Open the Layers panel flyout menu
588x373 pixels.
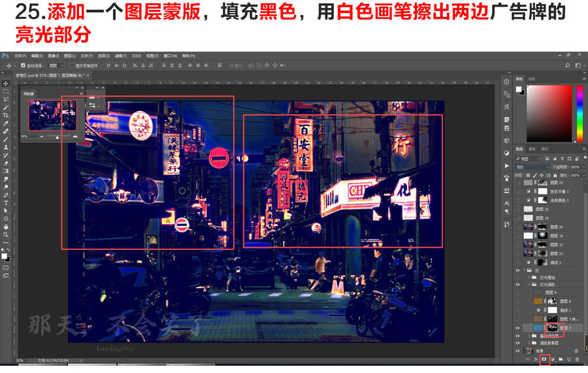584,149
